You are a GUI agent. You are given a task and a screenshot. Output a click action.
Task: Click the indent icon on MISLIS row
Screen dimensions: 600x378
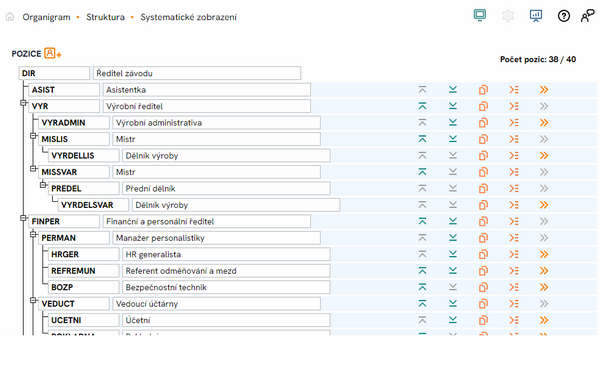coord(514,139)
